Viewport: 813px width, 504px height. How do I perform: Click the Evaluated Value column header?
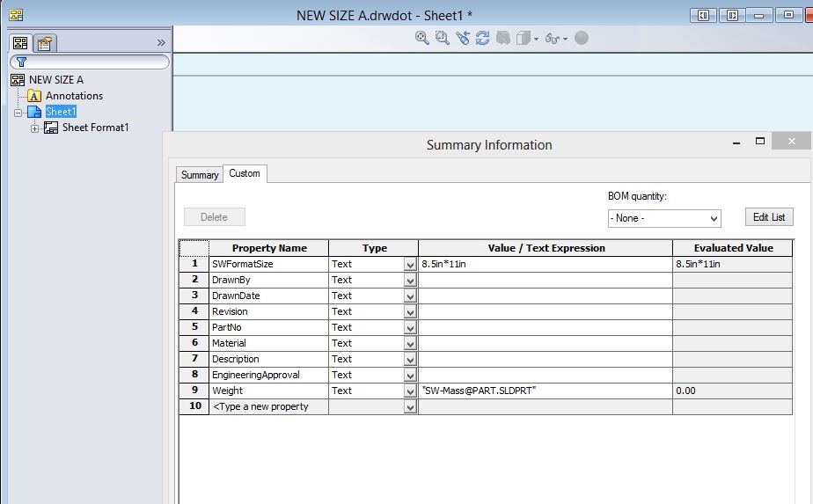click(x=733, y=248)
